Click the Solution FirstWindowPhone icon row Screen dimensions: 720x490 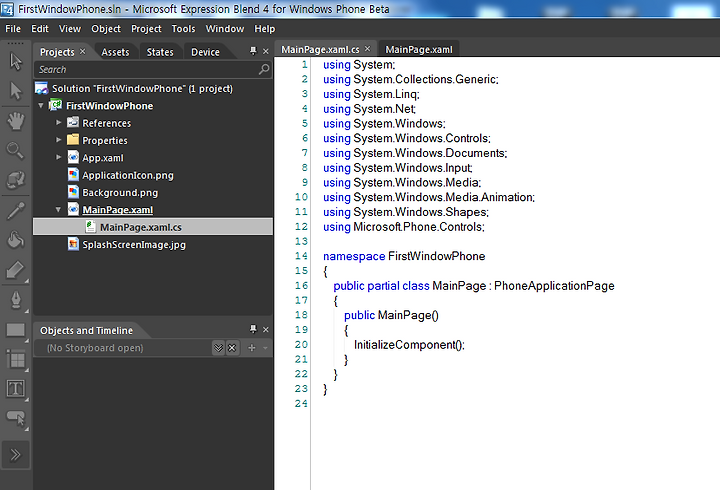[x=134, y=89]
